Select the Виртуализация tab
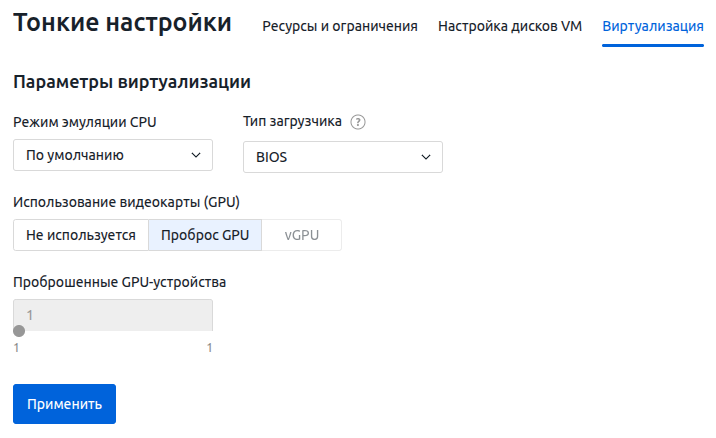716x438 pixels. (653, 26)
